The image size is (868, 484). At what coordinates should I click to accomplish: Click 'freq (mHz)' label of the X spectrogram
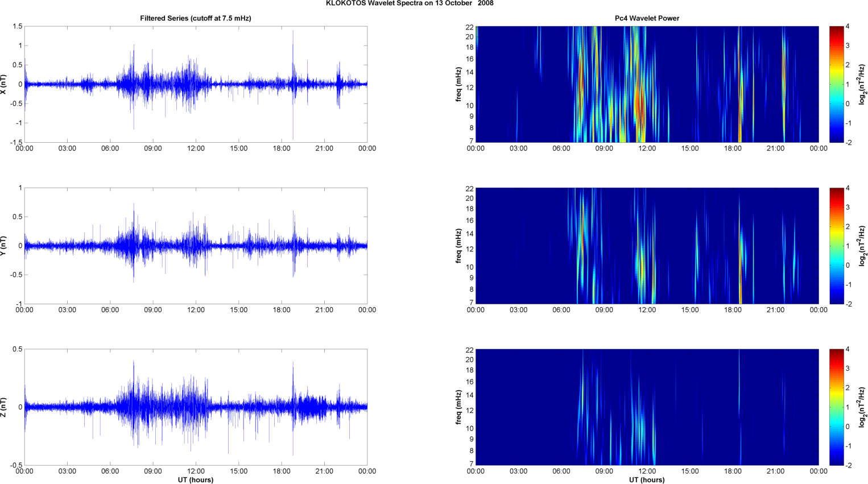click(458, 84)
